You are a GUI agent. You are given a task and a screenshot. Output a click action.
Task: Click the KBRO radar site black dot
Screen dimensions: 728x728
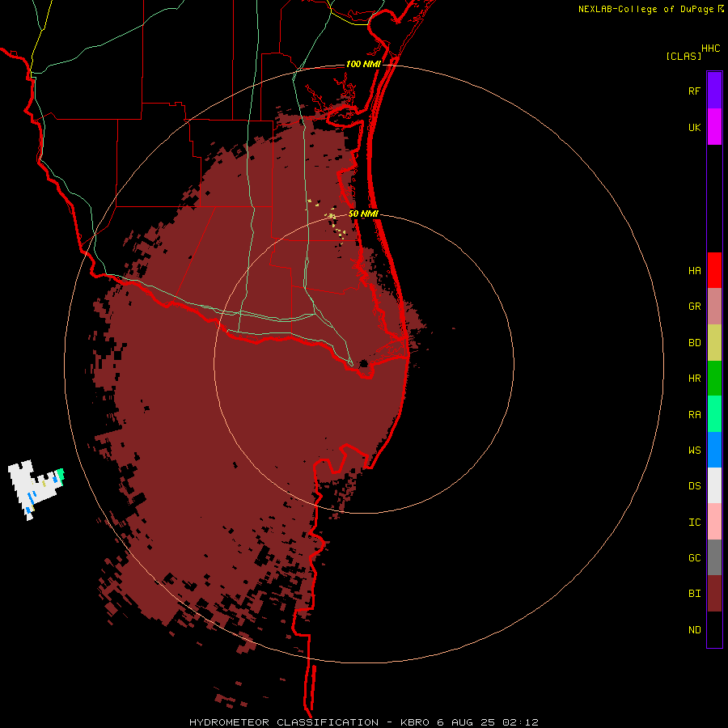click(364, 363)
